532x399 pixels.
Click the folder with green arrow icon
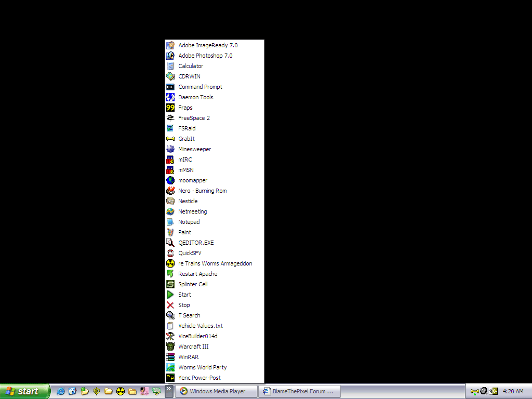click(84, 391)
